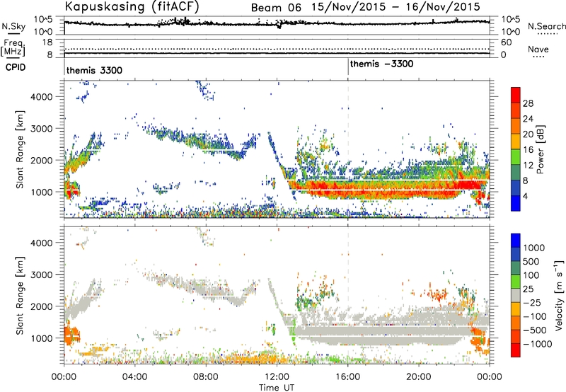Click the "Slant Range [km]" label of velocity panel
This screenshot has width=566, height=392.
click(x=21, y=295)
